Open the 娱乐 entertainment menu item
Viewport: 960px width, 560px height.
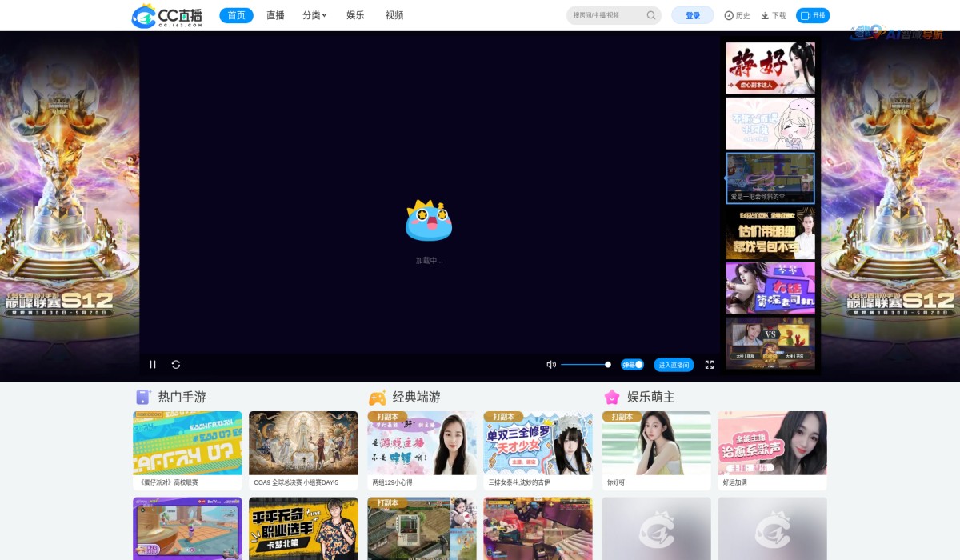click(354, 14)
